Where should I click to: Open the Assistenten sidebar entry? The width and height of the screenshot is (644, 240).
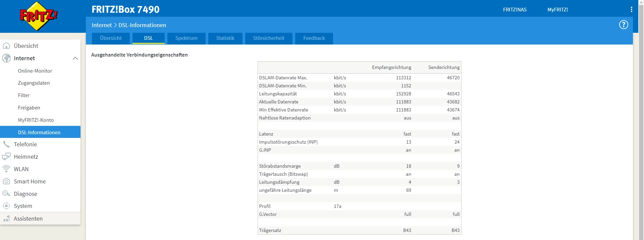(x=28, y=219)
